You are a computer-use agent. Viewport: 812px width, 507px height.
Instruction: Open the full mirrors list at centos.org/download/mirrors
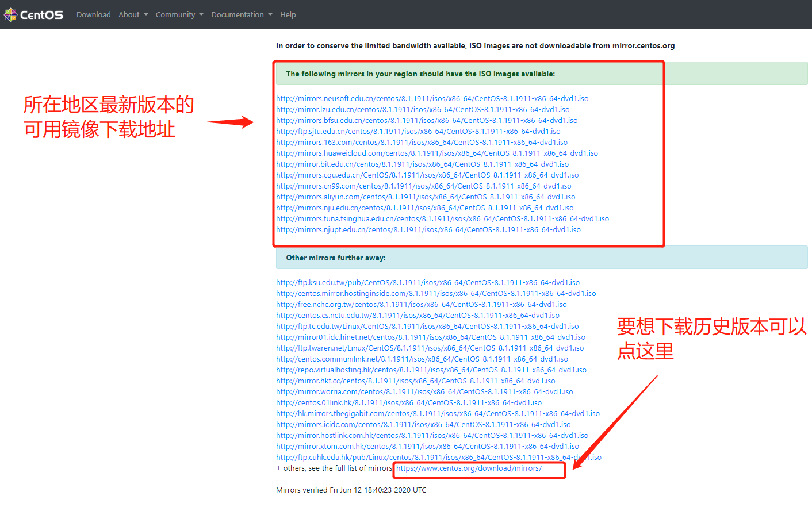(469, 468)
